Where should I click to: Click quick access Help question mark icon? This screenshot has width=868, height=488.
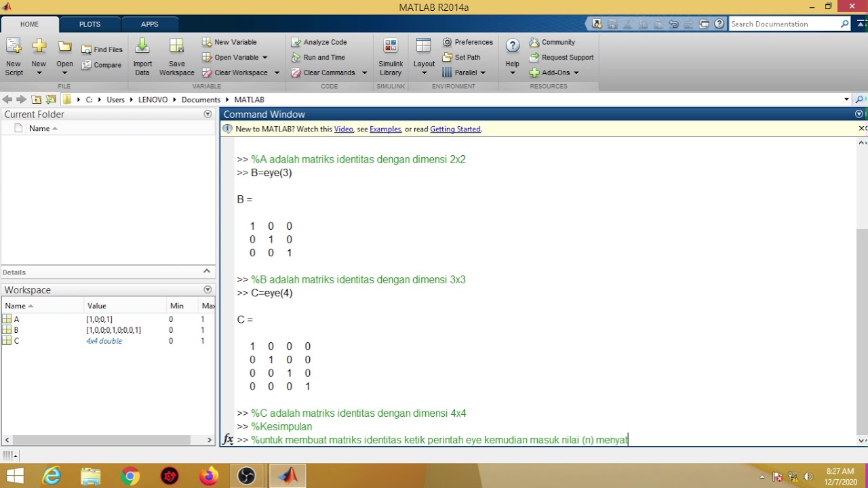point(719,24)
